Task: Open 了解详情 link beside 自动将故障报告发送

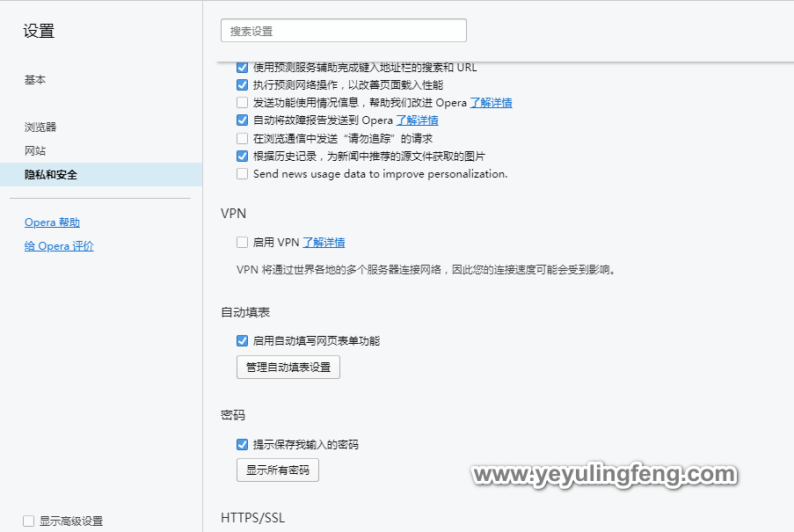Action: point(418,120)
